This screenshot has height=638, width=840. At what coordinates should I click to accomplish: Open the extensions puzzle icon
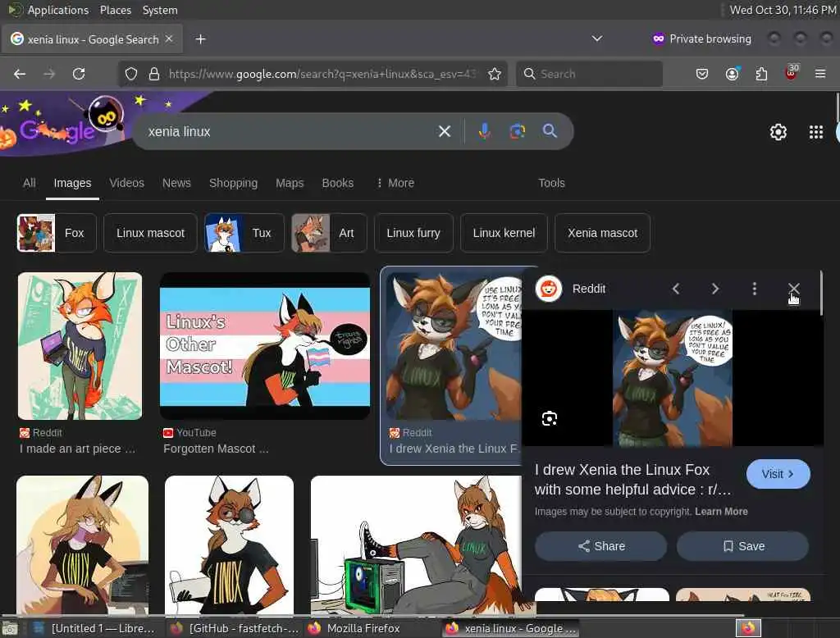click(761, 74)
